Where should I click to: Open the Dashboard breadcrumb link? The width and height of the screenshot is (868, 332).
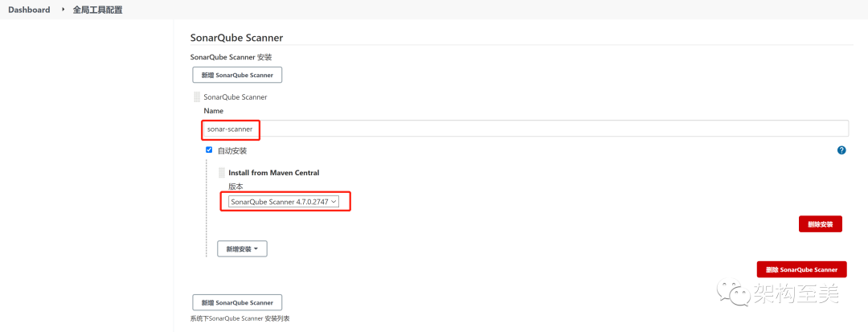29,10
